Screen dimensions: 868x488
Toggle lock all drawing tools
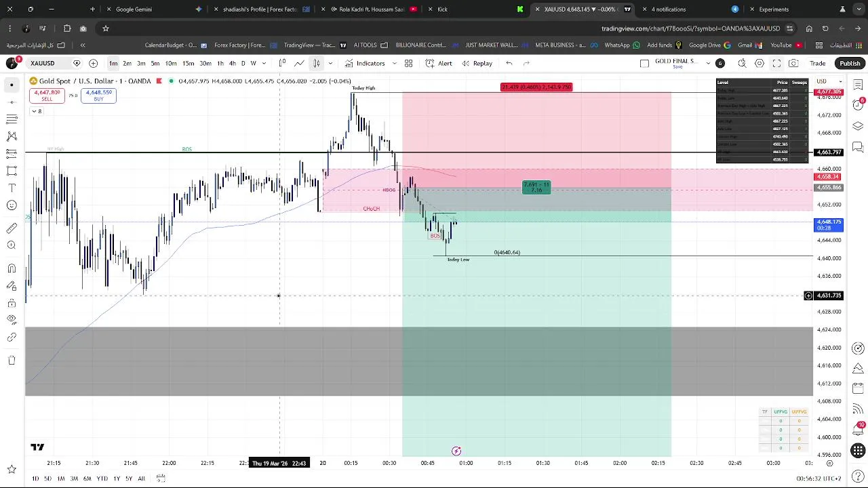point(12,303)
